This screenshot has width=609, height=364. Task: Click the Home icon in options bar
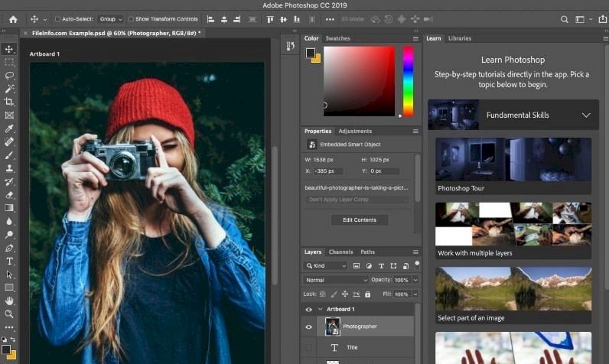tap(13, 19)
